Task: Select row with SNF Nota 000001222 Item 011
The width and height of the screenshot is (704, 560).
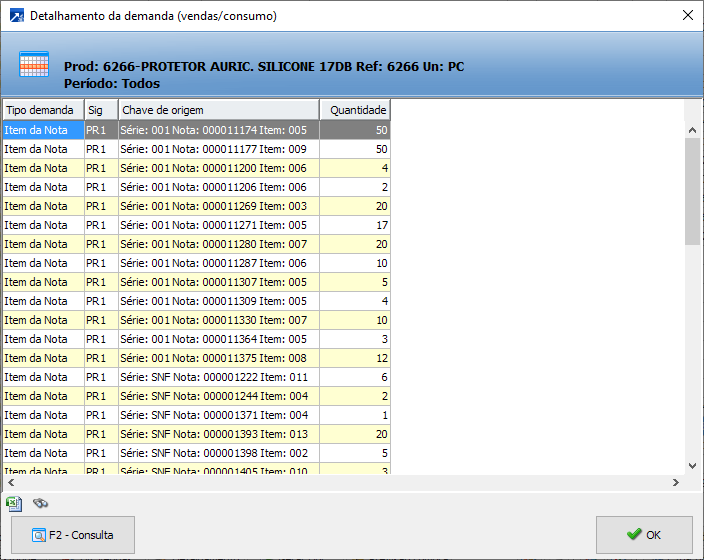Action: [x=197, y=377]
